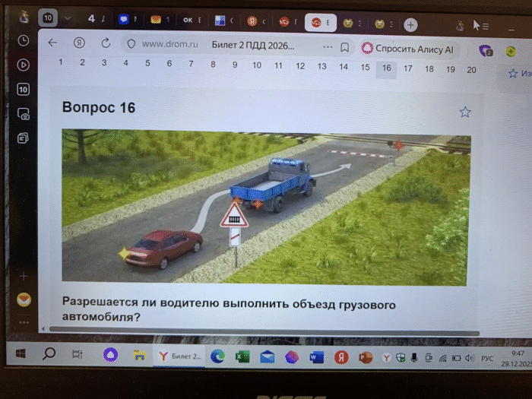Select question 16 in the number row

pos(386,70)
